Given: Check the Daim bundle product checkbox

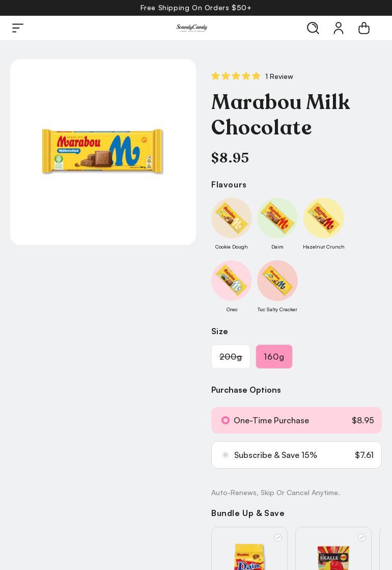Looking at the screenshot, I should click(278, 537).
